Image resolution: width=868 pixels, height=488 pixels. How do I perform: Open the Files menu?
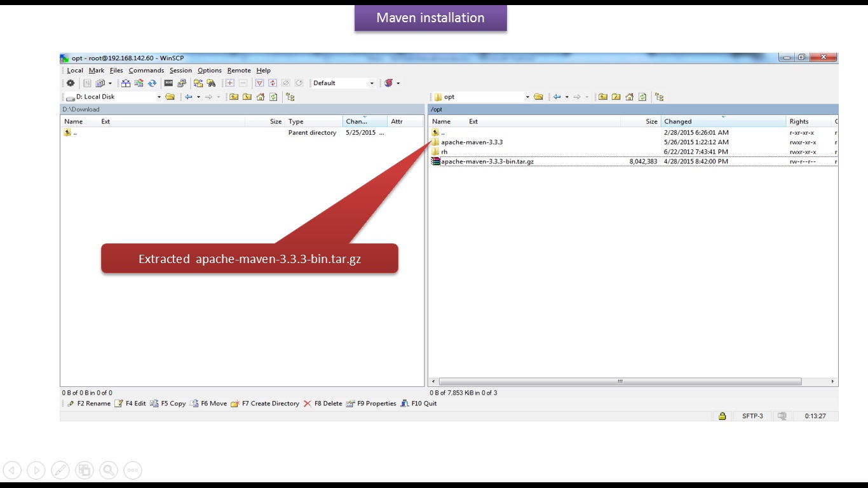[116, 71]
